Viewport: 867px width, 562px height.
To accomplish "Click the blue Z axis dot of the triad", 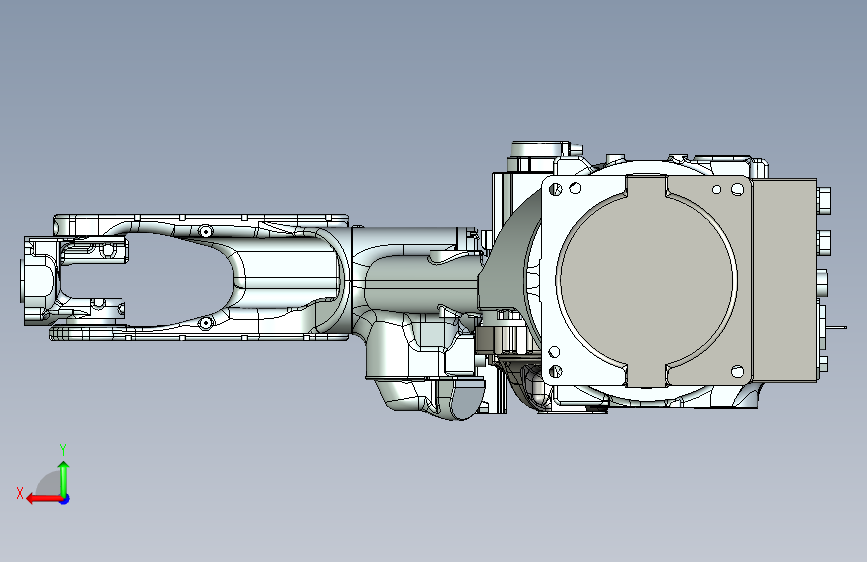I will 65,499.
